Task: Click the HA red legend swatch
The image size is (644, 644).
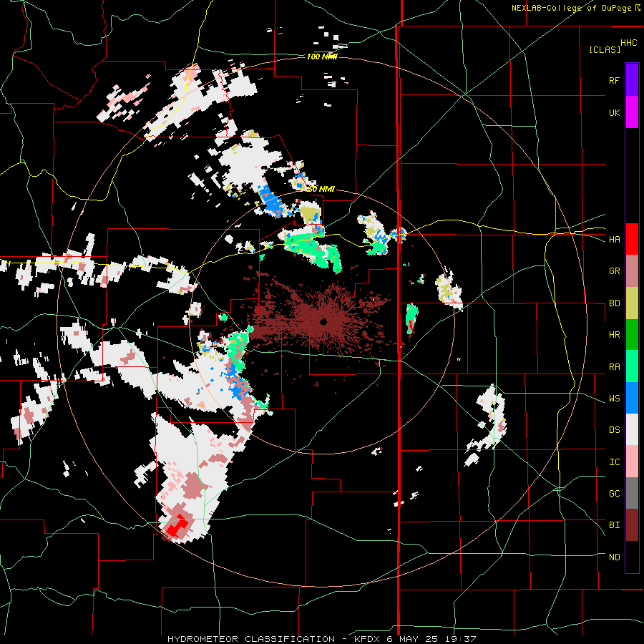Action: pos(632,239)
